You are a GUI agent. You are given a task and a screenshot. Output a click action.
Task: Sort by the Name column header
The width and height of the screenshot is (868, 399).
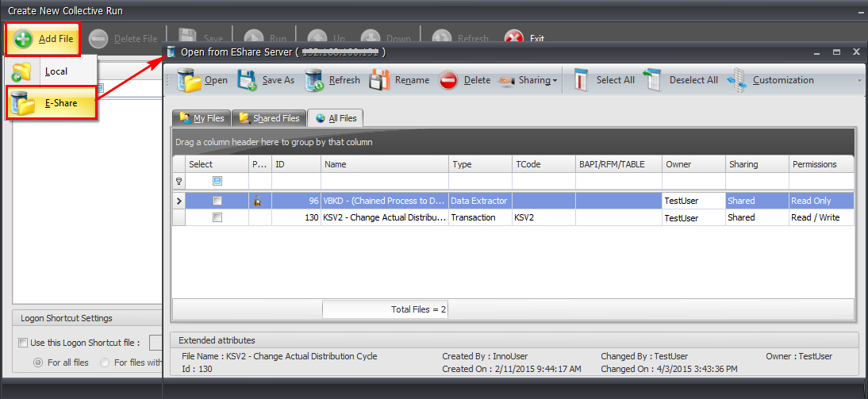[x=385, y=164]
